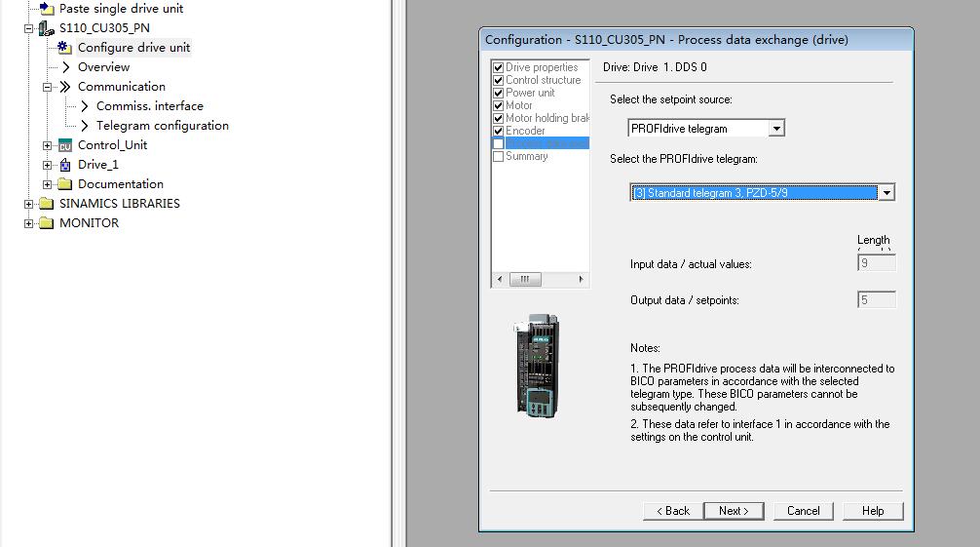Select the Overview tree item
The height and width of the screenshot is (547, 980).
[x=104, y=67]
